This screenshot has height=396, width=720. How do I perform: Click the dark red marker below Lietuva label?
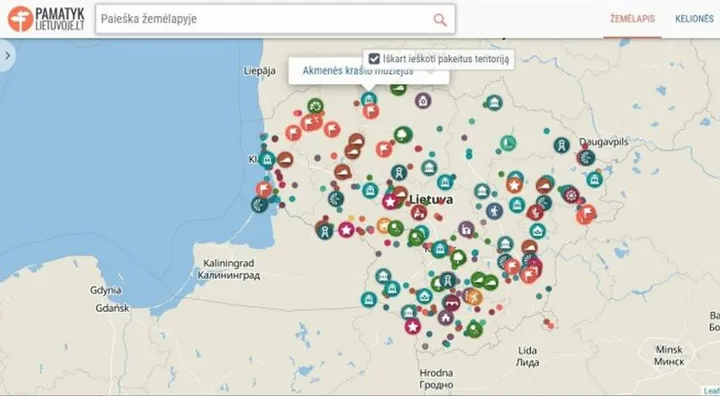419,213
